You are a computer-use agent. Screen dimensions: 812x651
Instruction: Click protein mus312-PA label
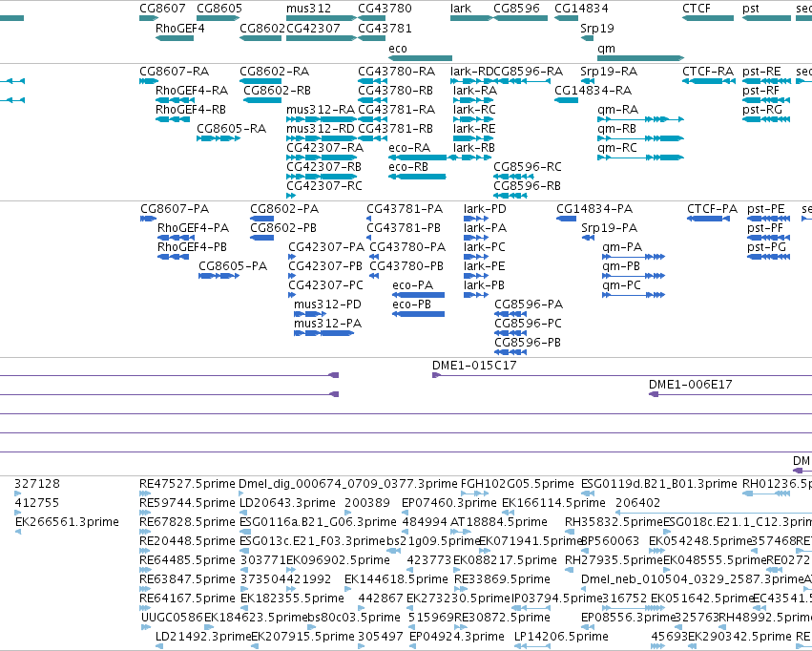[x=328, y=325]
